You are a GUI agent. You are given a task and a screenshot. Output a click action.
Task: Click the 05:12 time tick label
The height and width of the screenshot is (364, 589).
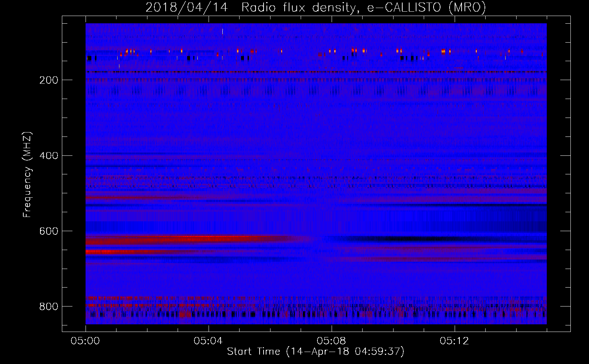pos(454,341)
